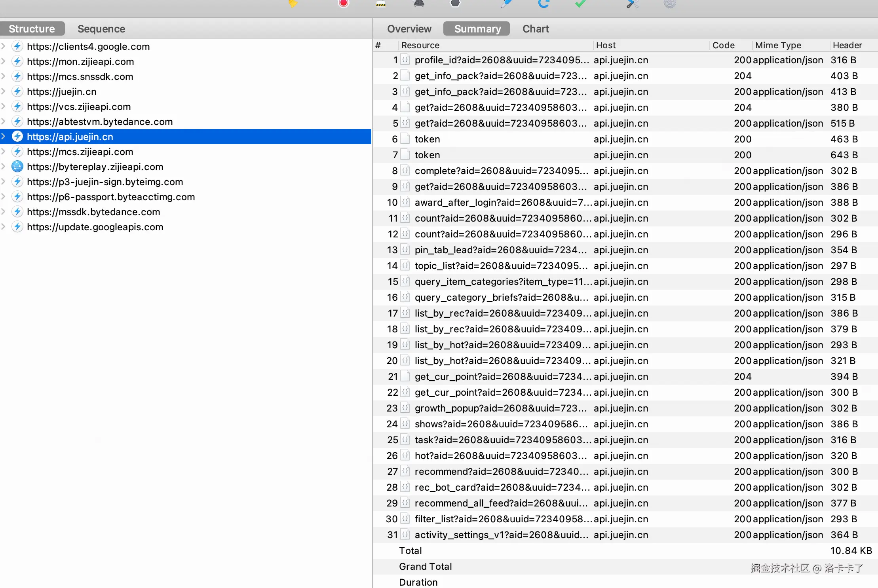
Task: Select the https://api.juejin.cn host
Action: (186, 137)
